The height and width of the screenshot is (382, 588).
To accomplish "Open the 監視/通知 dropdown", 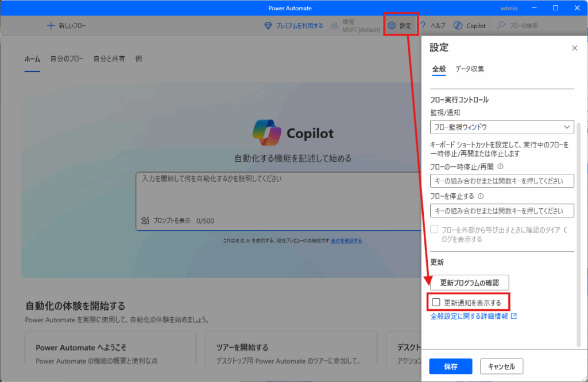I will coord(502,127).
